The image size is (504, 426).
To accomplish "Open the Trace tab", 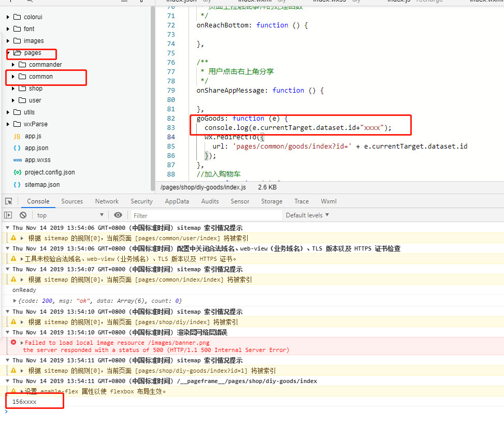I will (301, 201).
